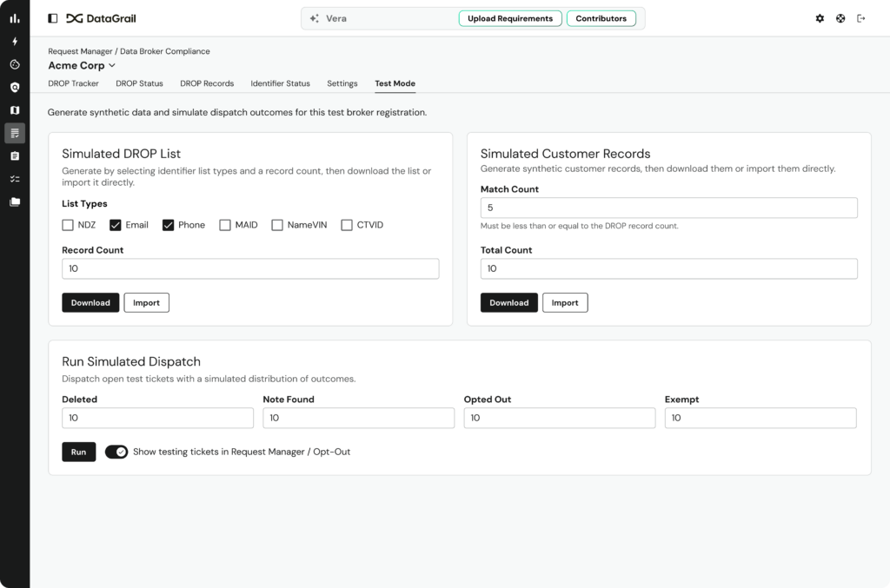Viewport: 890px width, 588px height.
Task: Click the Simulated DROP List heading
Action: point(121,154)
